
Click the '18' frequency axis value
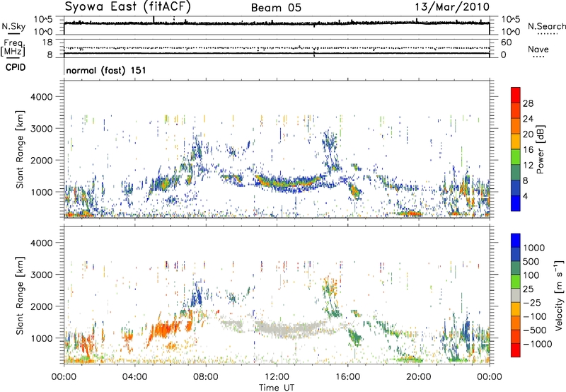[47, 42]
